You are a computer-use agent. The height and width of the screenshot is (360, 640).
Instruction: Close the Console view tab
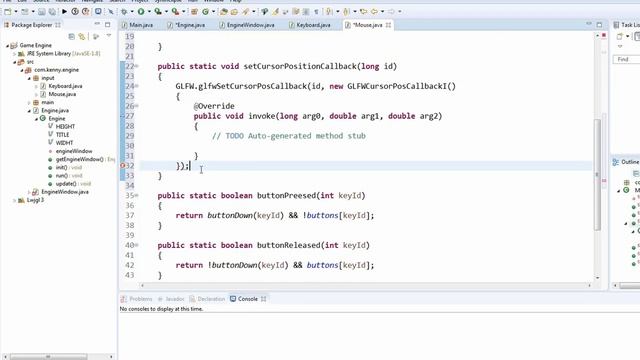coord(264,299)
